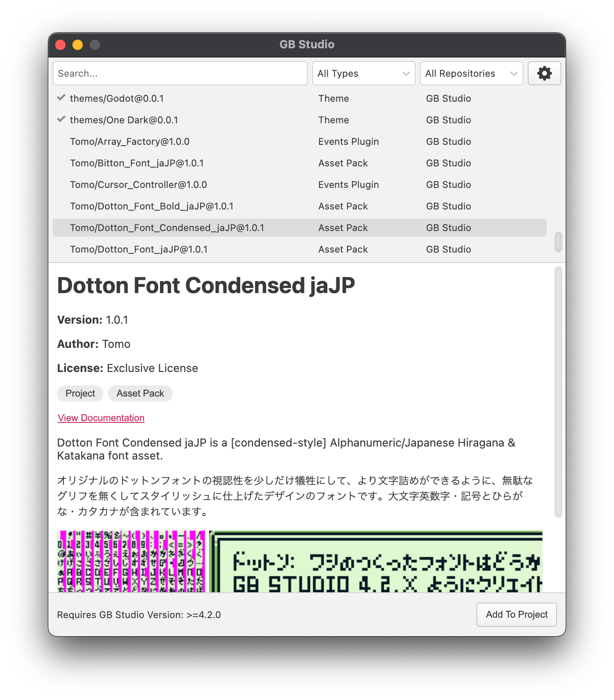Screen dimensions: 614x700
Task: Click the Events Plugin type for Cursor_Controller
Action: pos(348,184)
